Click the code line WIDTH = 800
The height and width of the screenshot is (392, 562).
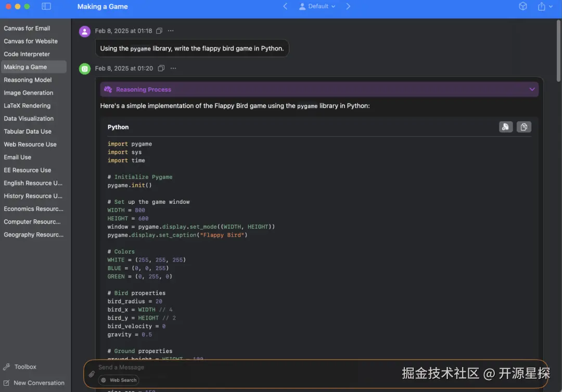(126, 210)
